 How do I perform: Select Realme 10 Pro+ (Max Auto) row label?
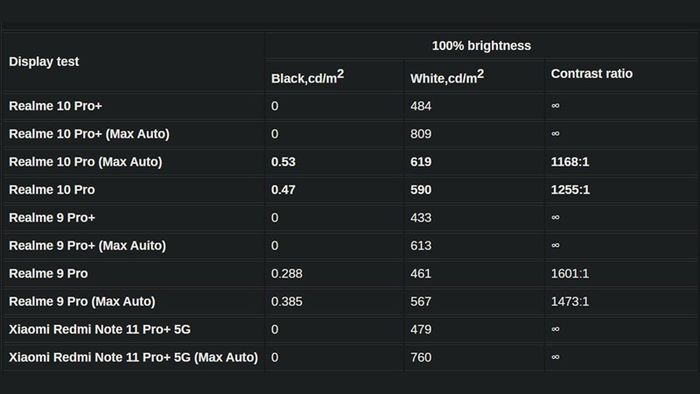(x=89, y=134)
